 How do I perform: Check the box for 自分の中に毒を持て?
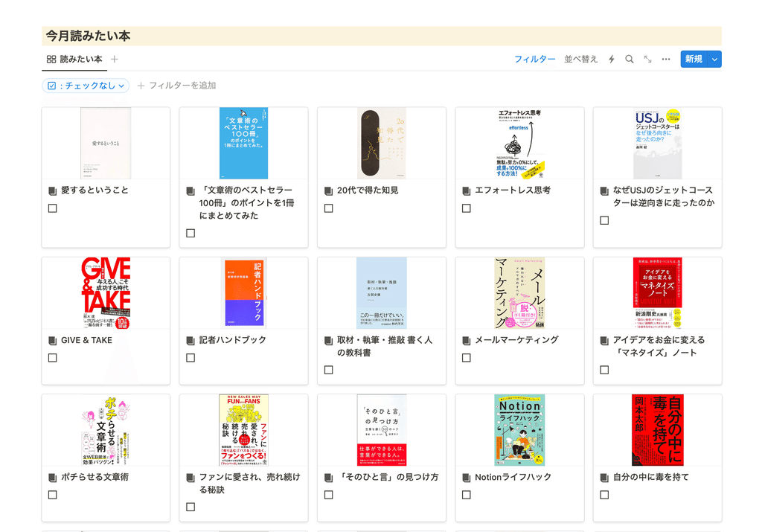pos(604,495)
